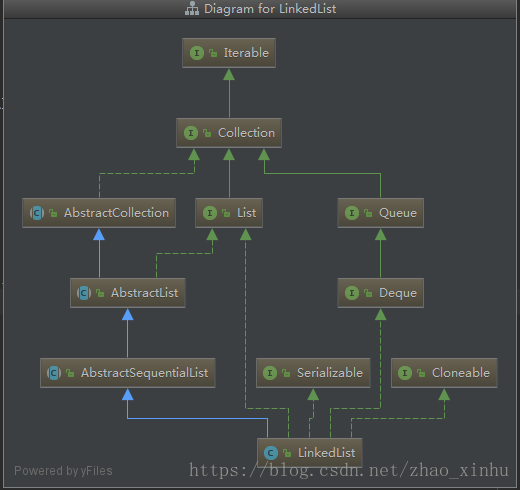Screen dimensions: 520x490
Task: Click the lock icon beside Iterable
Action: pos(213,53)
